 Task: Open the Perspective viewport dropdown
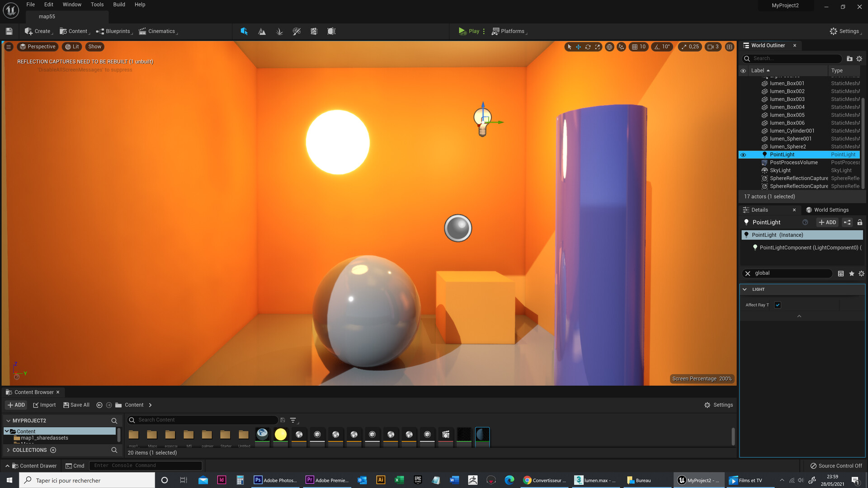38,47
